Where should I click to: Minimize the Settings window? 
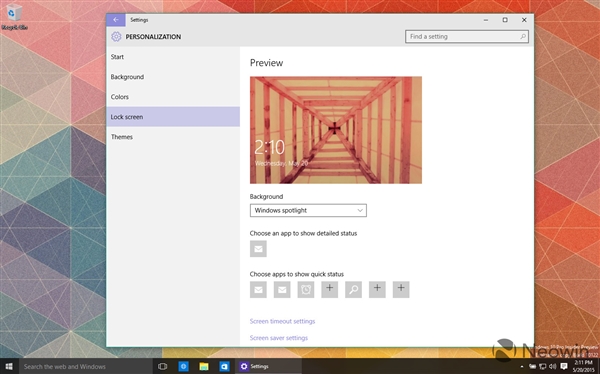click(x=486, y=20)
